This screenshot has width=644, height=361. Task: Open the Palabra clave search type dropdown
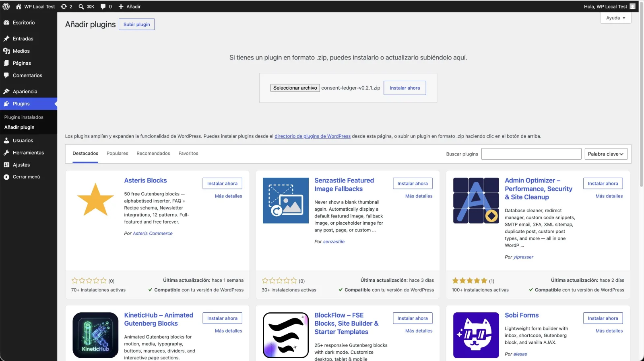[x=606, y=154]
